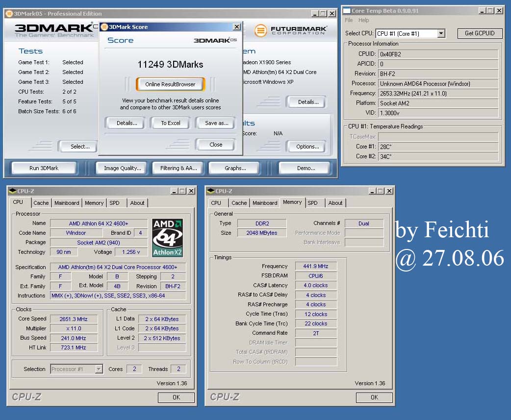Click the 3DMark Score dialog orange icon
Screen dimensions: 511x420
click(x=104, y=26)
